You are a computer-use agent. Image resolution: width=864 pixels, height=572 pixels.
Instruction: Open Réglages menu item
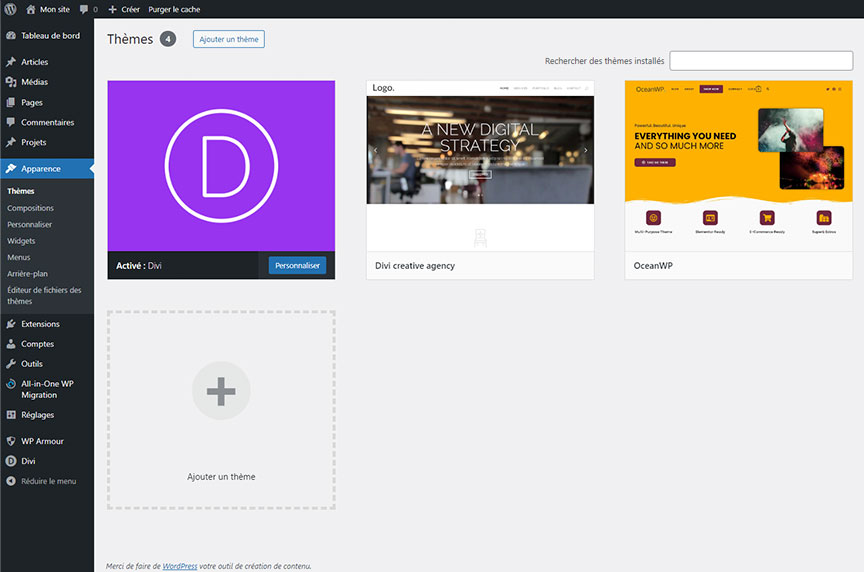point(37,415)
